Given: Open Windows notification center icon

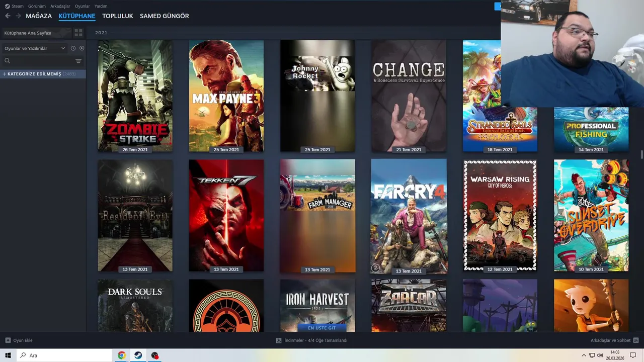Looking at the screenshot, I should tap(633, 355).
